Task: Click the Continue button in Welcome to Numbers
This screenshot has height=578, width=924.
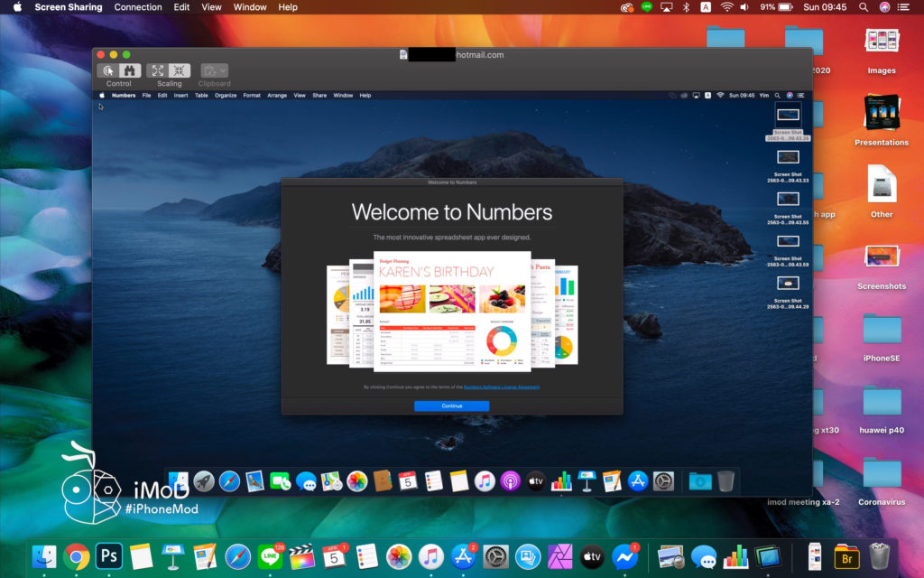Action: click(x=451, y=406)
